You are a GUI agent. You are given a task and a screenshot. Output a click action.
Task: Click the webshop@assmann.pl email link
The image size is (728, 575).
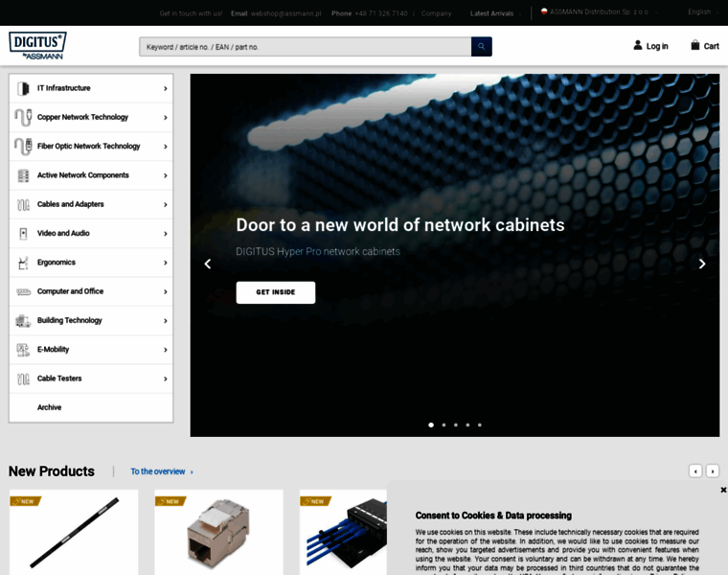(x=285, y=13)
